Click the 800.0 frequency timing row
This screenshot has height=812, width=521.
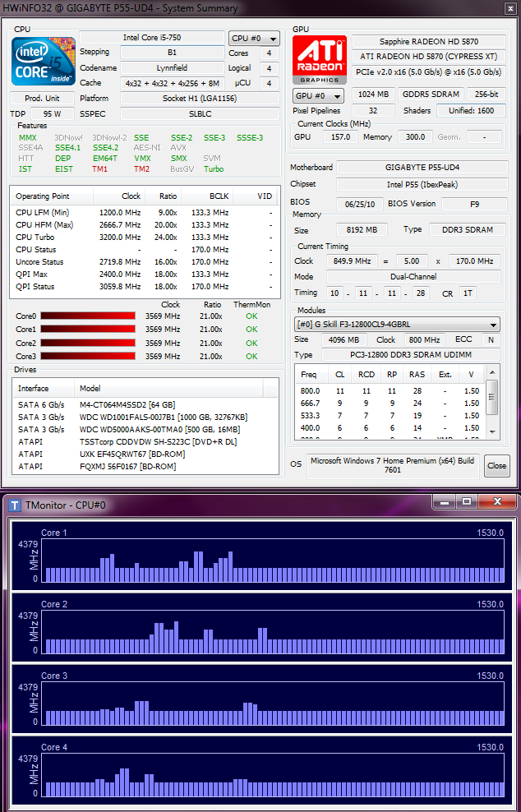click(391, 391)
